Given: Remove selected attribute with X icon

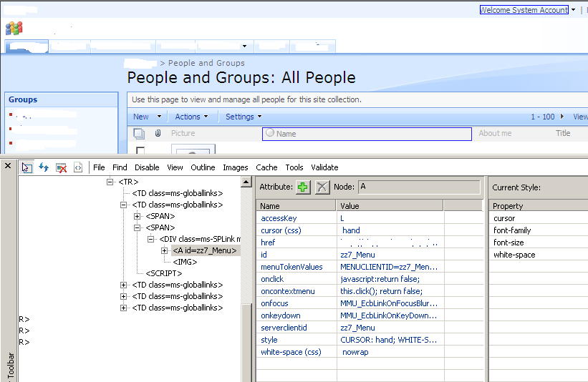Looking at the screenshot, I should pyautogui.click(x=322, y=187).
